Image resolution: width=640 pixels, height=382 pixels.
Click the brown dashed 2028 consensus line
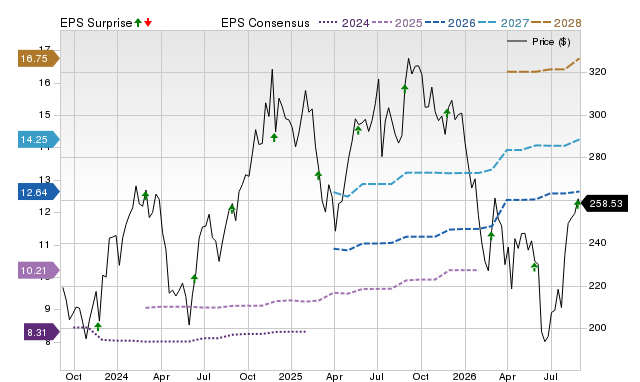(543, 70)
